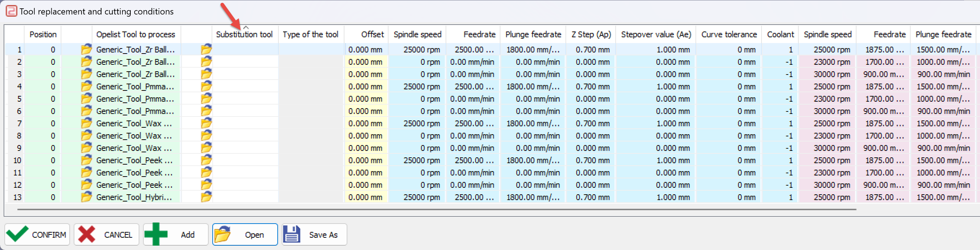This screenshot has height=250, width=980.
Task: Click the Opelist folder icon in row 7
Action: [86, 123]
